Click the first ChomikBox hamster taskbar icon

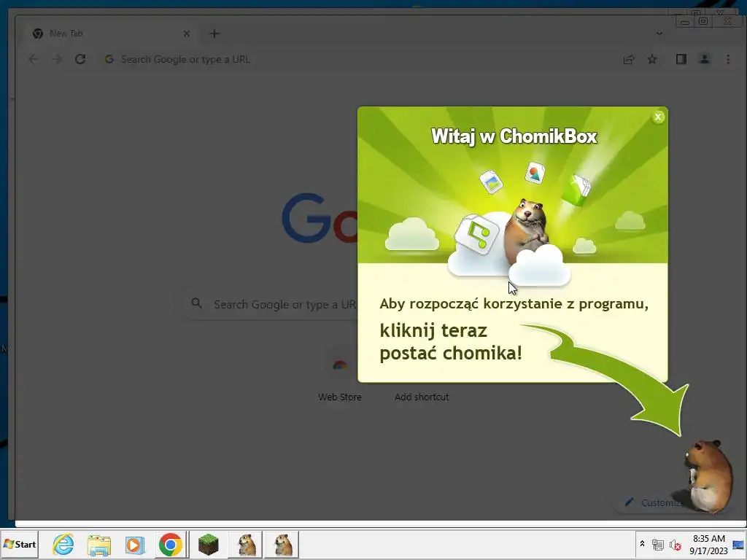(x=247, y=545)
